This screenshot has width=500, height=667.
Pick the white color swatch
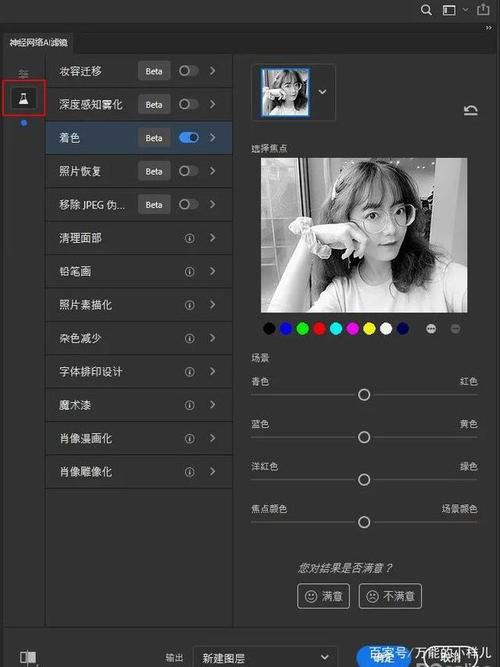[x=386, y=328]
